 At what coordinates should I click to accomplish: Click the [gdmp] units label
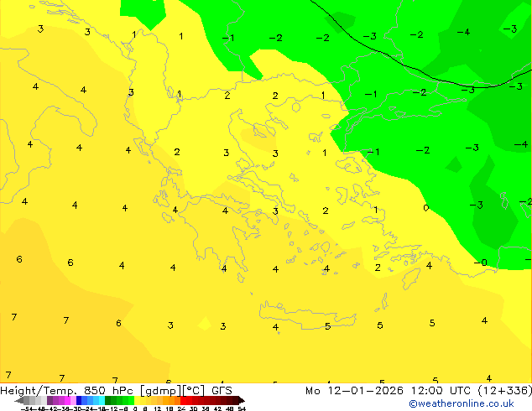[161, 391]
